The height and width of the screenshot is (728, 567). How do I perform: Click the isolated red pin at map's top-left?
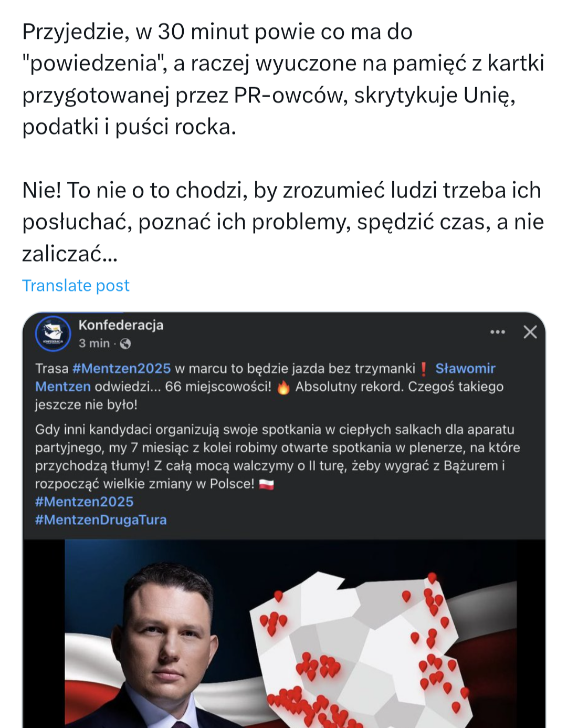[x=278, y=596]
